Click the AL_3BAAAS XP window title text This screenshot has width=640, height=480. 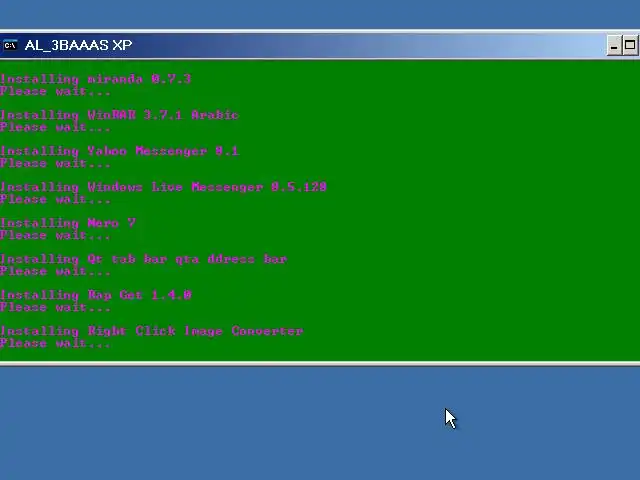click(78, 45)
